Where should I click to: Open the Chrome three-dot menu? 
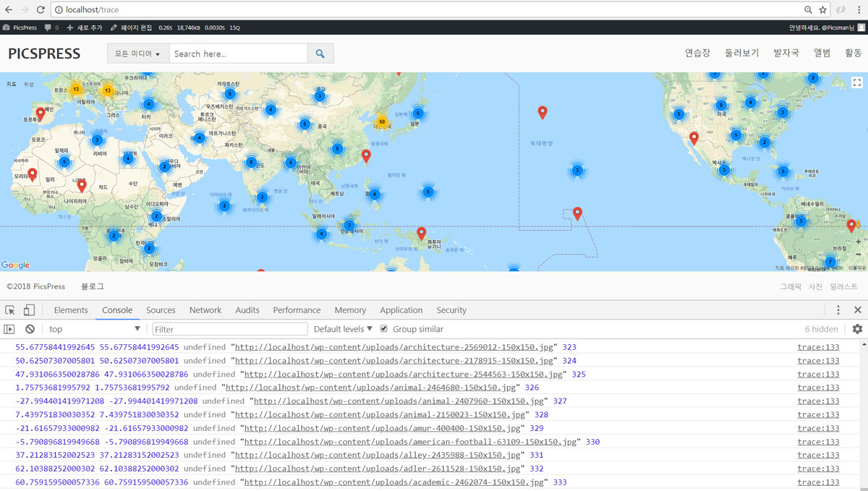(859, 10)
